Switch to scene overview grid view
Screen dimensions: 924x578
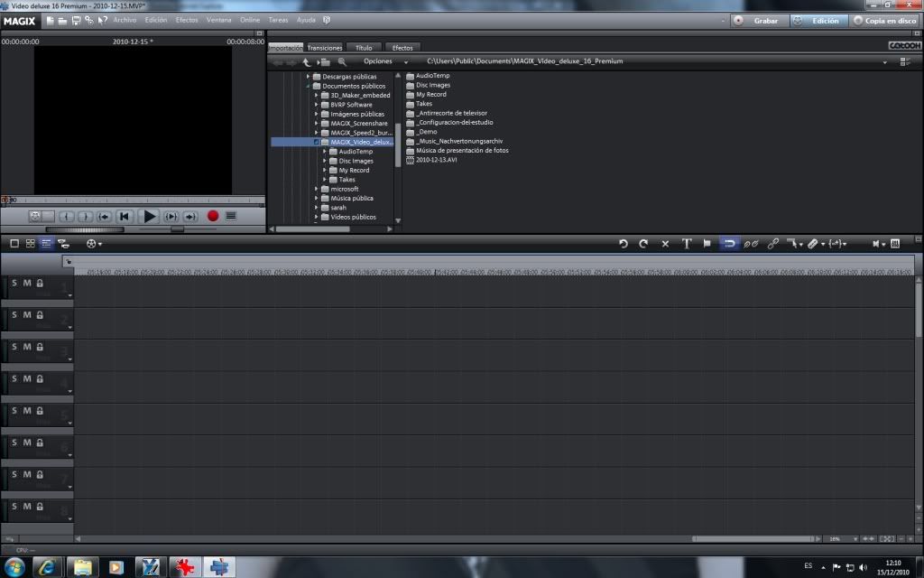pos(30,244)
